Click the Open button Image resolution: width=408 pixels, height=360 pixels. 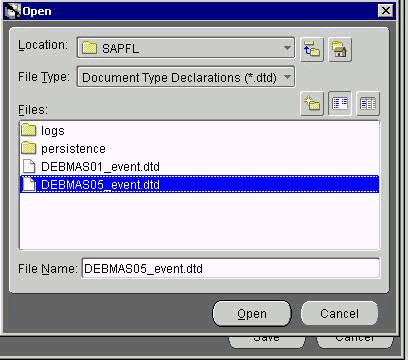click(x=252, y=314)
